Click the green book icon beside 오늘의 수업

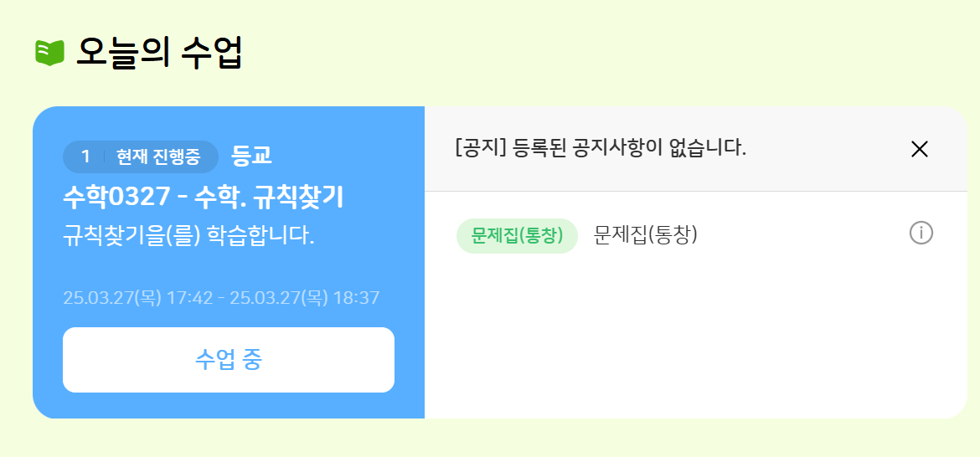(x=50, y=53)
